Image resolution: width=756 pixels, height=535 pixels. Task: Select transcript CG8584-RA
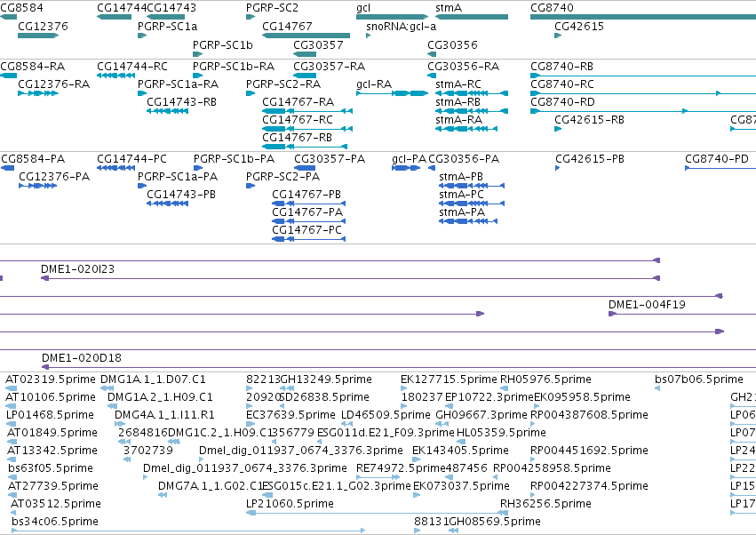pos(33,66)
